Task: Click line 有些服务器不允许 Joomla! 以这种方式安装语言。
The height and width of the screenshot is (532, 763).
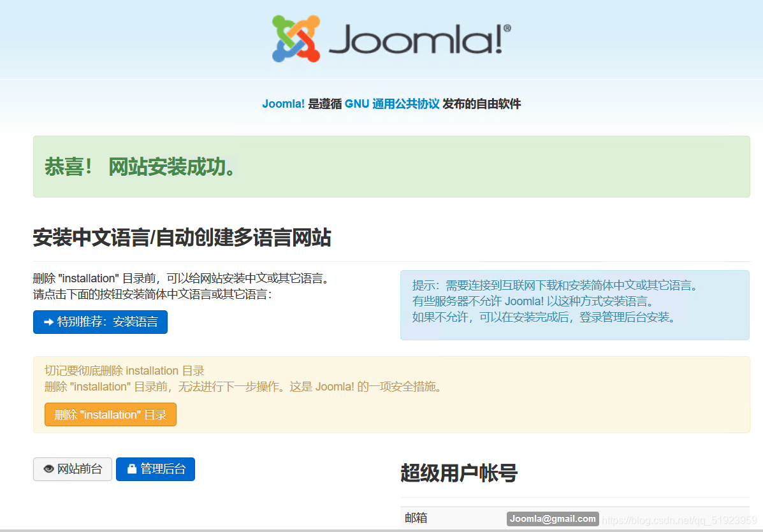Action: [x=534, y=301]
